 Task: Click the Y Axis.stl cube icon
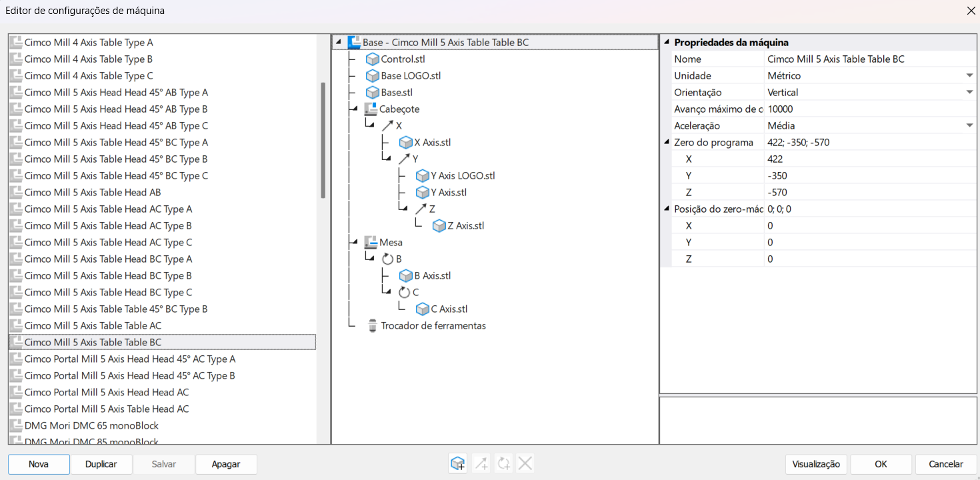tap(423, 193)
